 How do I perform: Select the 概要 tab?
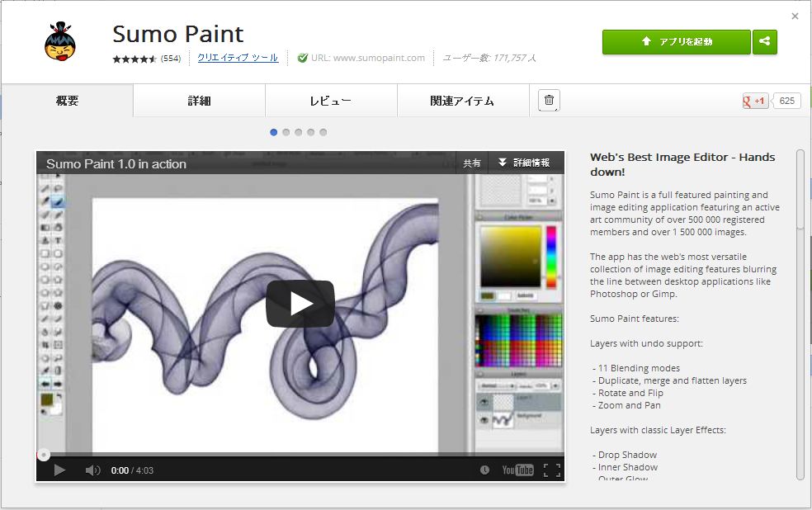(68, 101)
